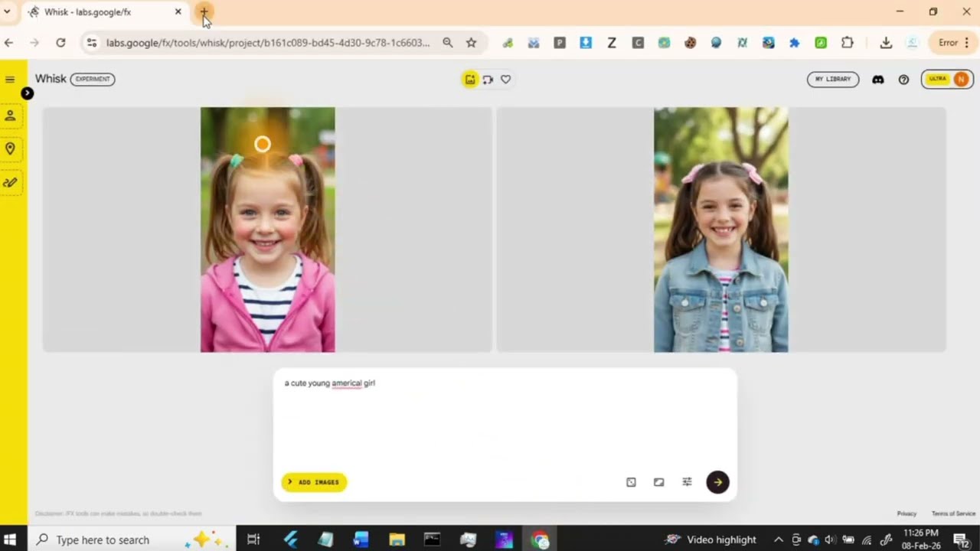Image resolution: width=980 pixels, height=551 pixels.
Task: Open the Windows Start menu
Action: pos(11,540)
